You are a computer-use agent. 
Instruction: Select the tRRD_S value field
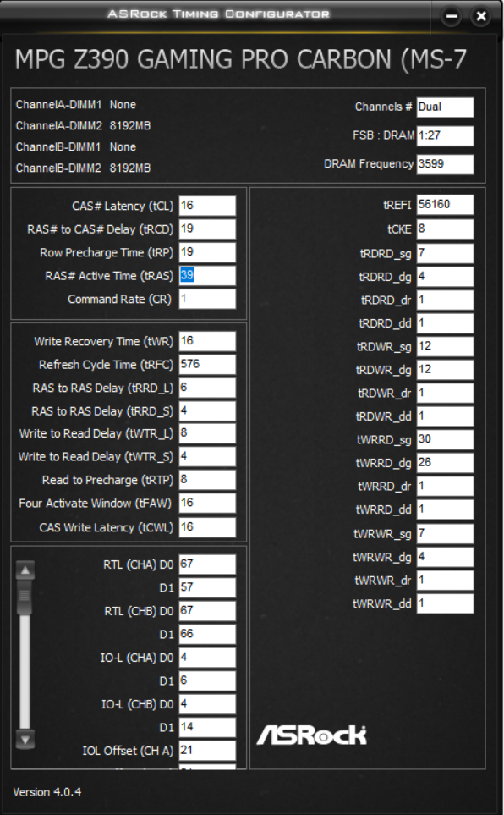[x=207, y=411]
